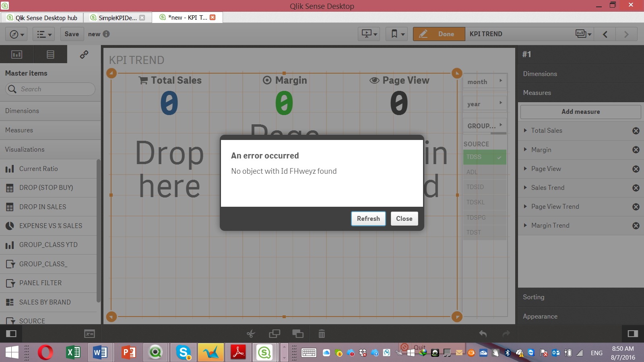Click the SALES BY BRAND treemap icon
The image size is (644, 362).
pyautogui.click(x=10, y=302)
